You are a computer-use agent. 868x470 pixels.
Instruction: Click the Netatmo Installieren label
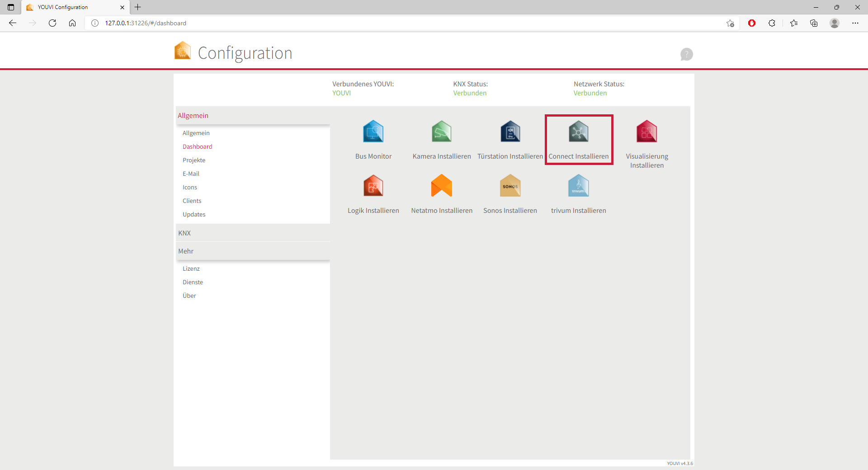(442, 211)
